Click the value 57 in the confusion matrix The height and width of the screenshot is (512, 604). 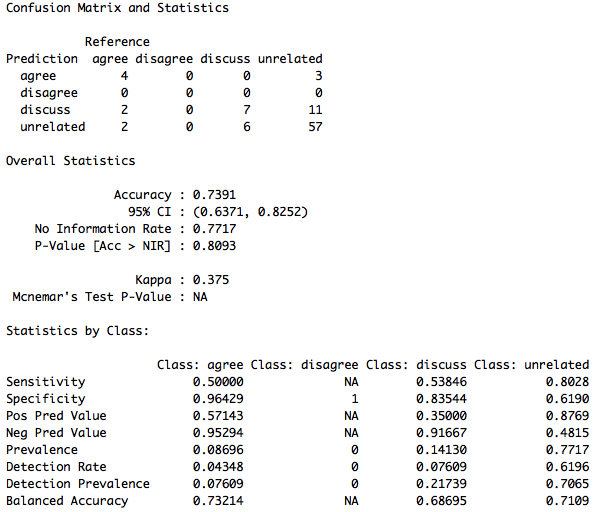tap(314, 127)
